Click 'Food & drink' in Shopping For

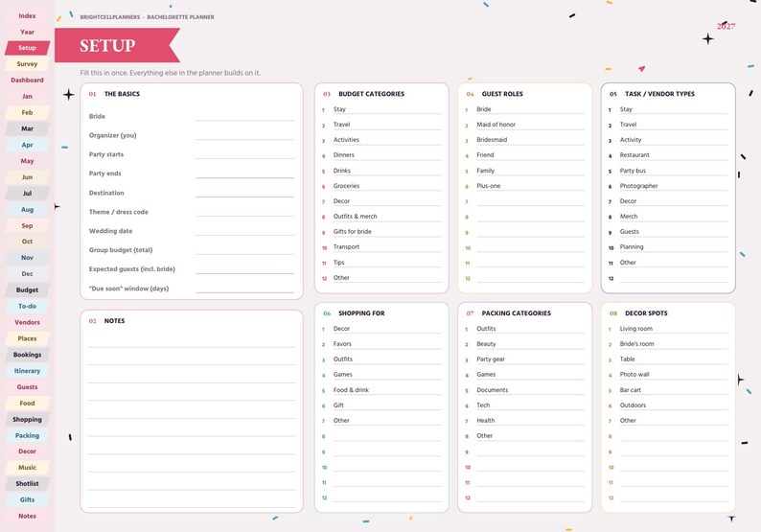[x=351, y=390]
